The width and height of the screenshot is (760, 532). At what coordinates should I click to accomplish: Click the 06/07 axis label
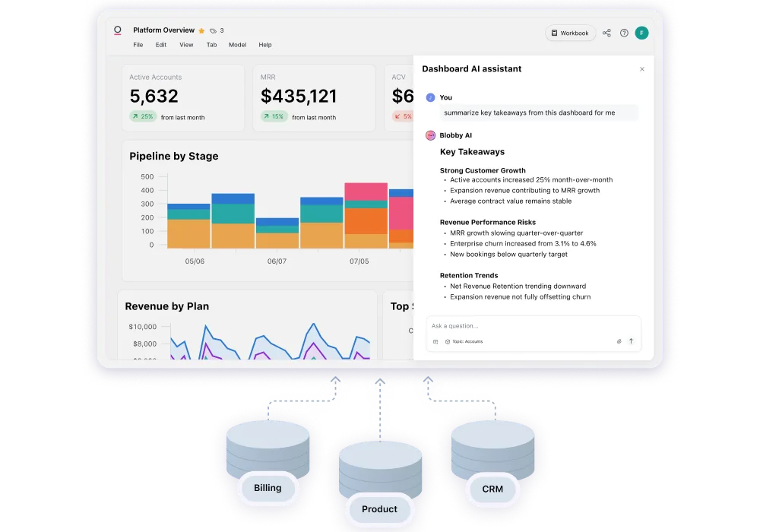(277, 261)
